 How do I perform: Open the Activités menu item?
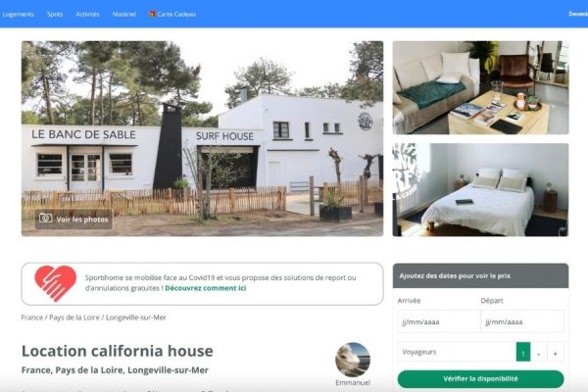pos(87,15)
